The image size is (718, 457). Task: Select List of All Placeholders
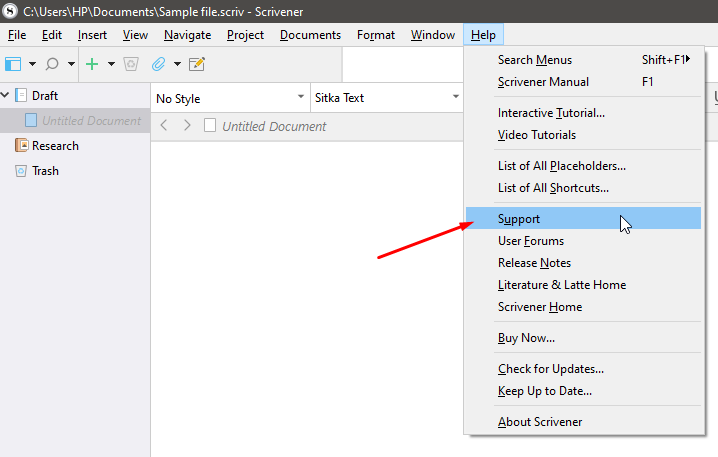[x=583, y=166]
